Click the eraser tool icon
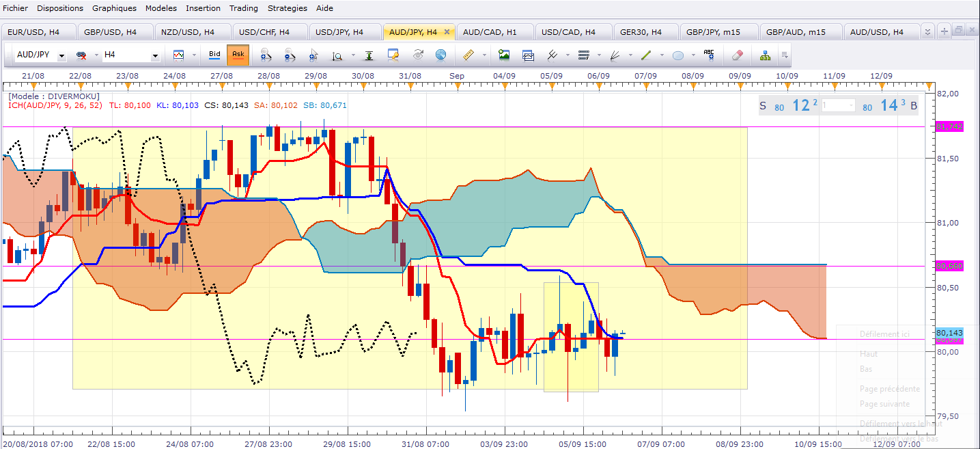The image size is (980, 449). (x=737, y=55)
